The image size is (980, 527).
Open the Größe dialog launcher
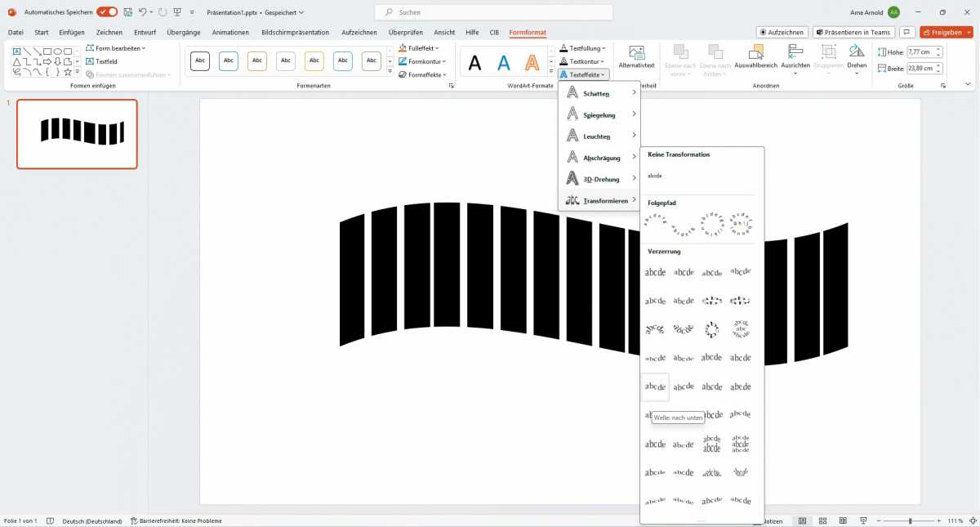coord(942,85)
